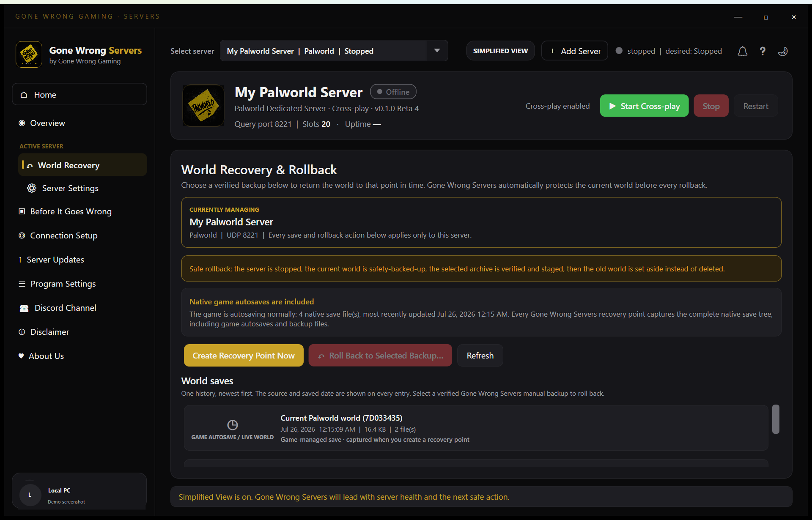
Task: Select World Recovery in the sidebar
Action: coord(82,165)
